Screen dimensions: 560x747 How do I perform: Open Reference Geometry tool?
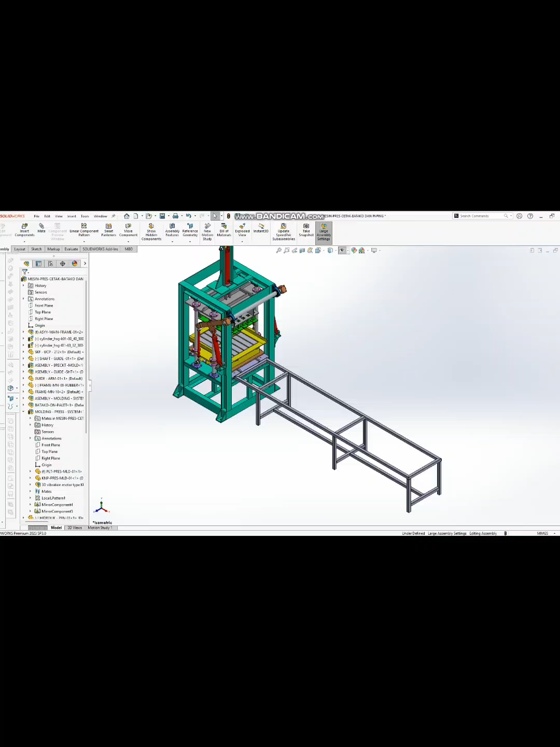click(x=190, y=230)
